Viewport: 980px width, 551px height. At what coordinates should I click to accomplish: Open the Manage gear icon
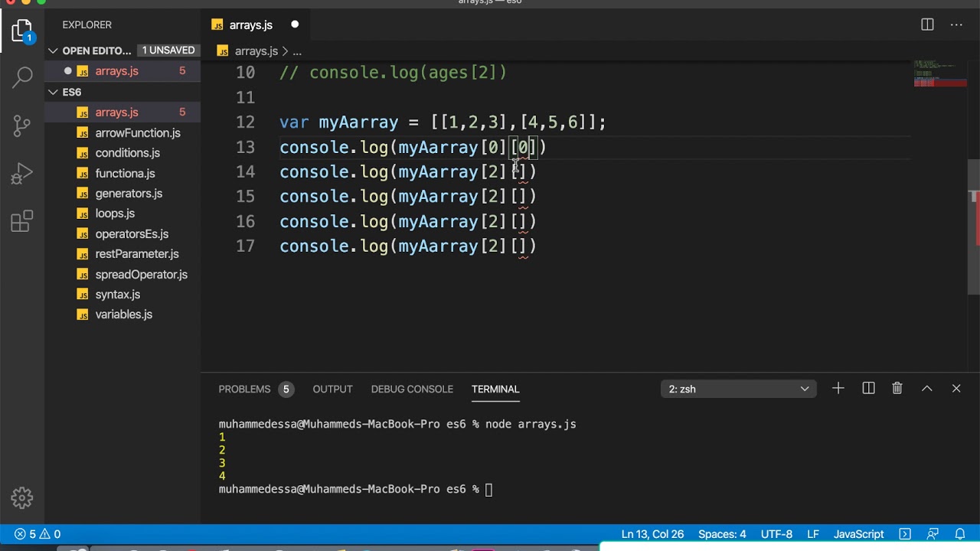click(x=22, y=498)
